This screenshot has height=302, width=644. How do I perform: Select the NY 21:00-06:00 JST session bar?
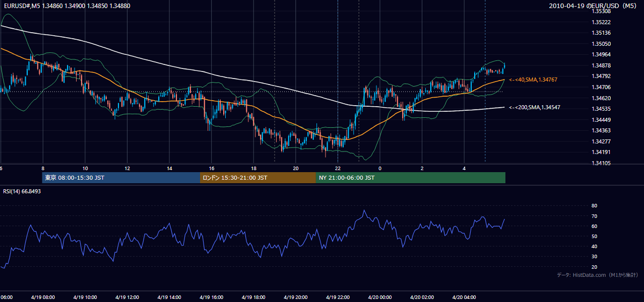coord(411,178)
